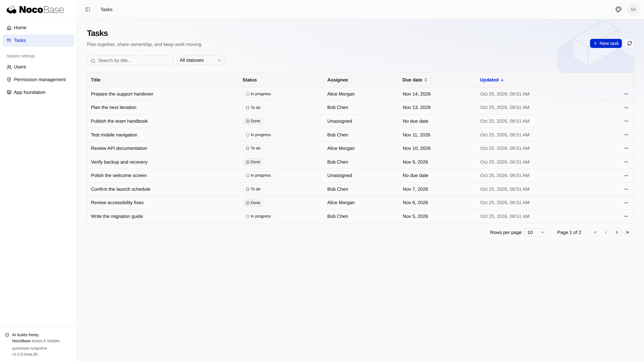Open row actions for Plan the next iteration
The image size is (644, 362).
tap(626, 108)
